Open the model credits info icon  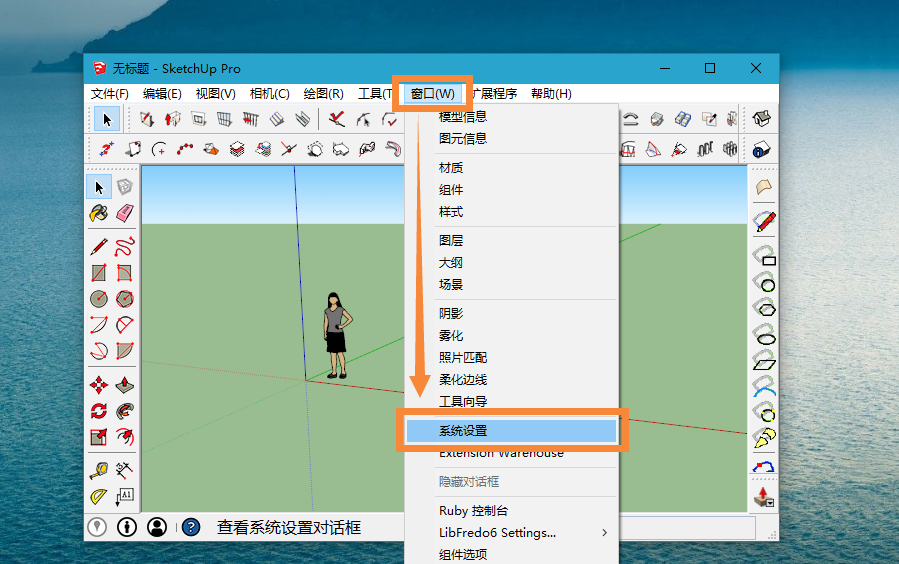click(127, 527)
